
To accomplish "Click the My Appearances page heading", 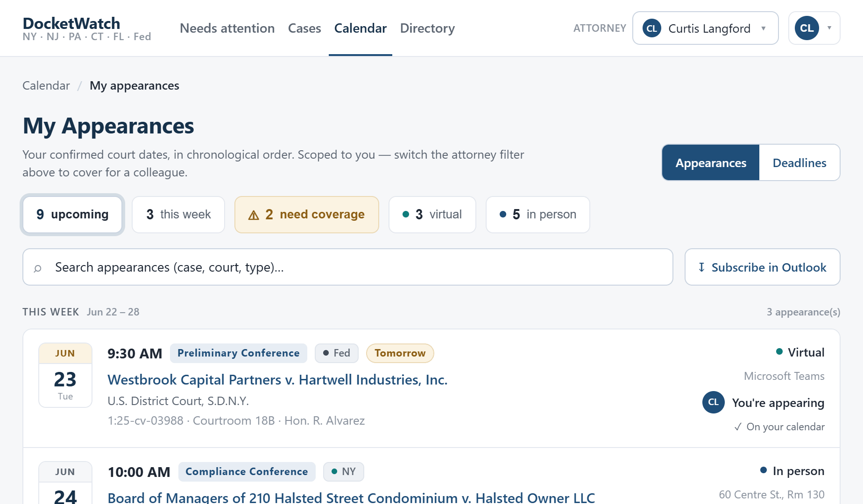I will point(108,126).
